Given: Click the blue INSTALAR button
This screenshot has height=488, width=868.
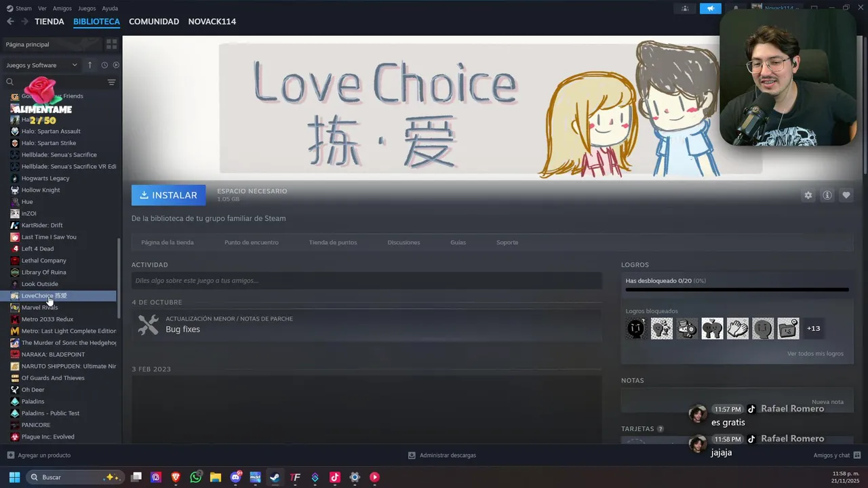Looking at the screenshot, I should pos(168,195).
